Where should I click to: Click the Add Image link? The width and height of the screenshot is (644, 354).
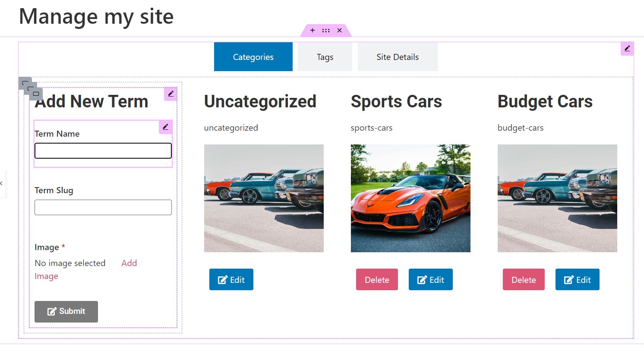coord(86,269)
